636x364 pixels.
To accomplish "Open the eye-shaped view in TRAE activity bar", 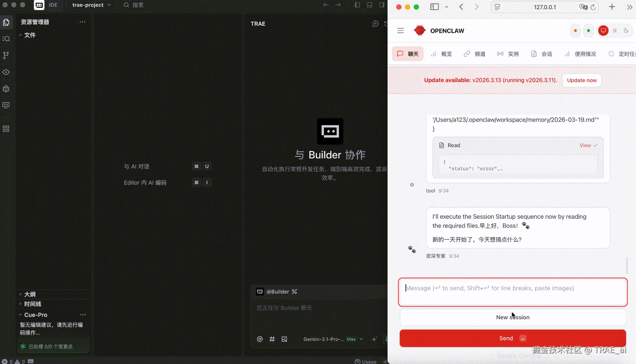I will 6,72.
